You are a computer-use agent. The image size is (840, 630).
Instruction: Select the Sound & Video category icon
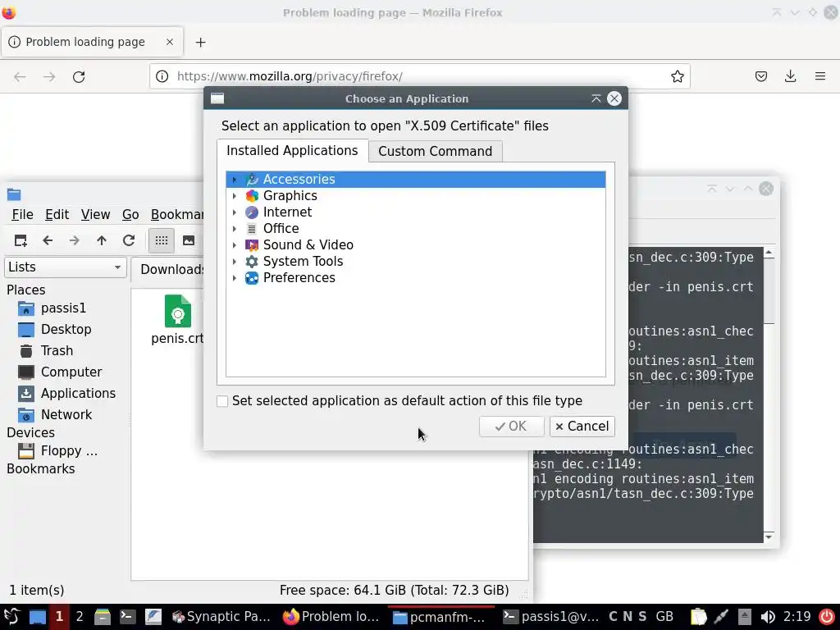(252, 245)
